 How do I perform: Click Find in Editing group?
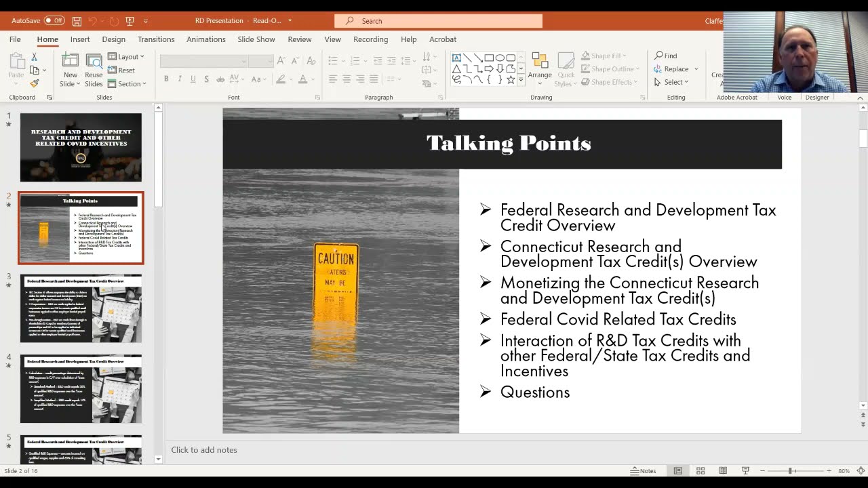click(x=665, y=56)
